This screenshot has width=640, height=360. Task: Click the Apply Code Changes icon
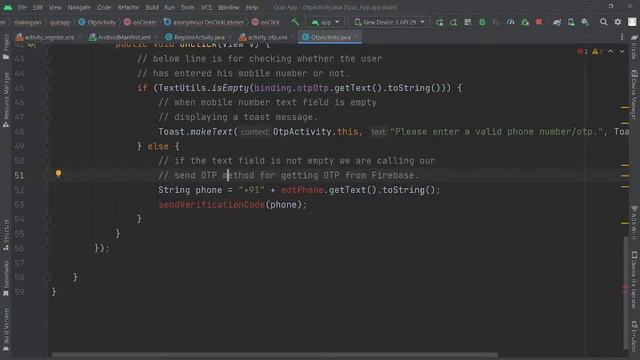coord(468,22)
